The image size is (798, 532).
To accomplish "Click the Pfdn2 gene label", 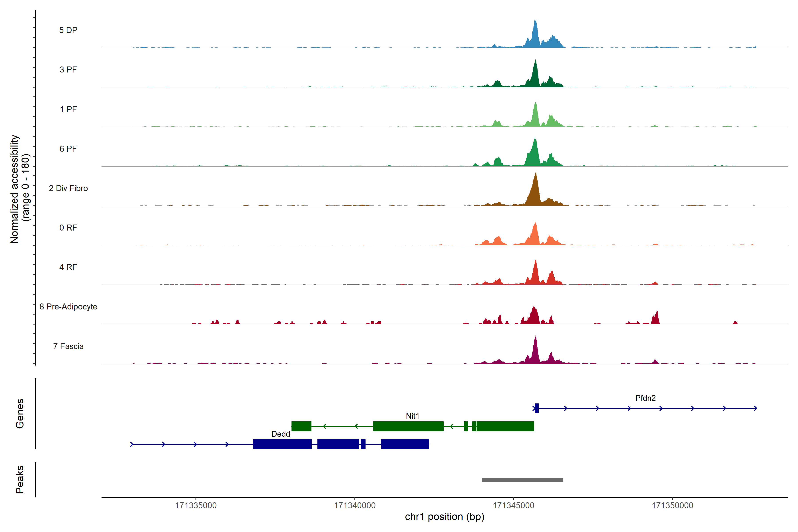I will tap(645, 398).
